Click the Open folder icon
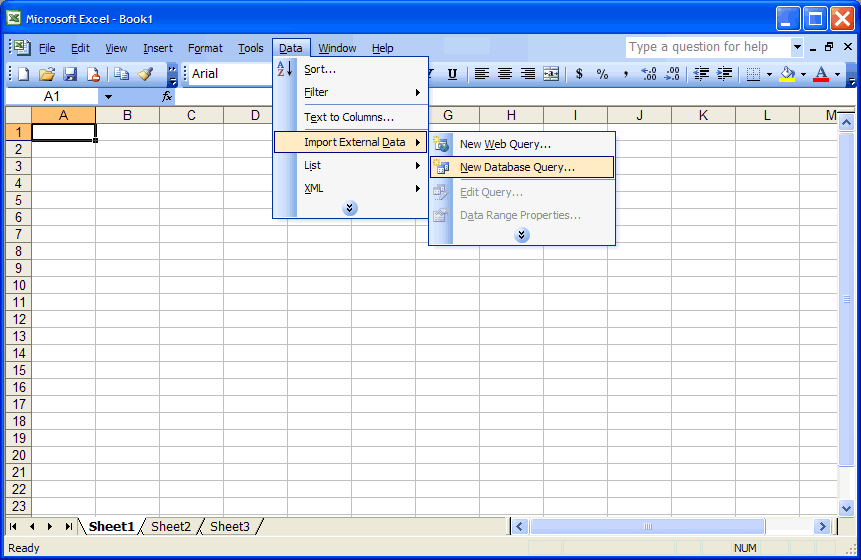The width and height of the screenshot is (861, 560). 47,74
